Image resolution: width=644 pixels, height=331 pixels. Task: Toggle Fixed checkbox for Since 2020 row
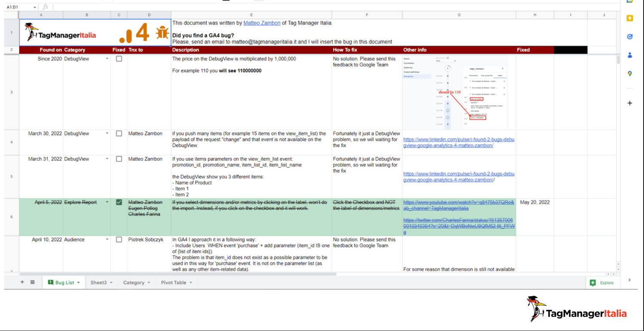pyautogui.click(x=119, y=59)
